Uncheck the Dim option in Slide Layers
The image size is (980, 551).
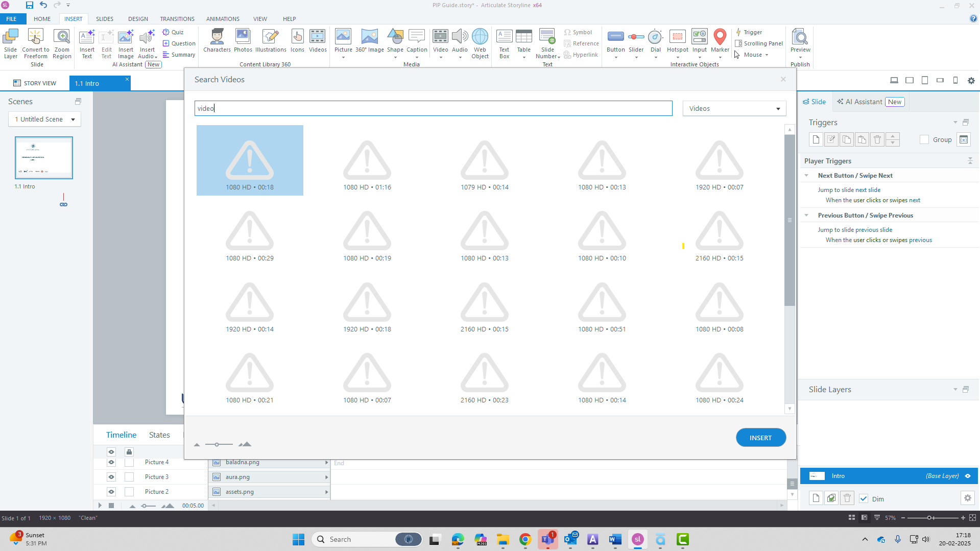tap(864, 498)
